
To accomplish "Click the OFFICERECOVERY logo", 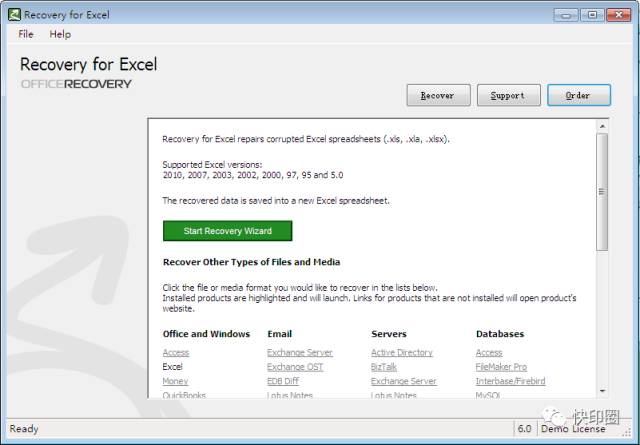I will point(76,84).
